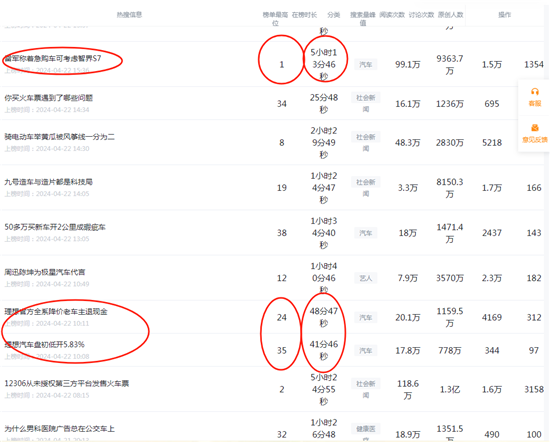Image resolution: width=550 pixels, height=442 pixels.
Task: Open the 为什么男科医院广告总在公交车上 topic
Action: tap(59, 429)
